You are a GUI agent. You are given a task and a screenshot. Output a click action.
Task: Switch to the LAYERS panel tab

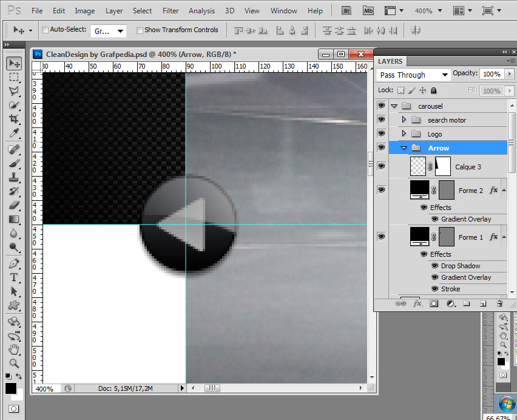(390, 61)
